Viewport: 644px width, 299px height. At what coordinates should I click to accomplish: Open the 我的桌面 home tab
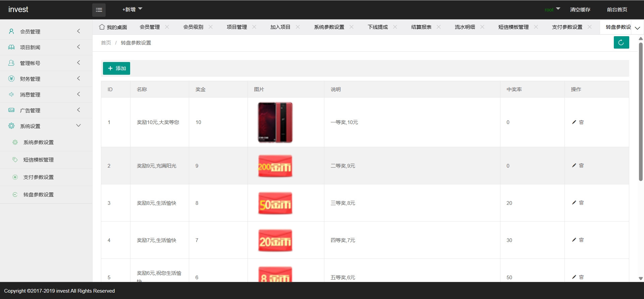(x=113, y=27)
